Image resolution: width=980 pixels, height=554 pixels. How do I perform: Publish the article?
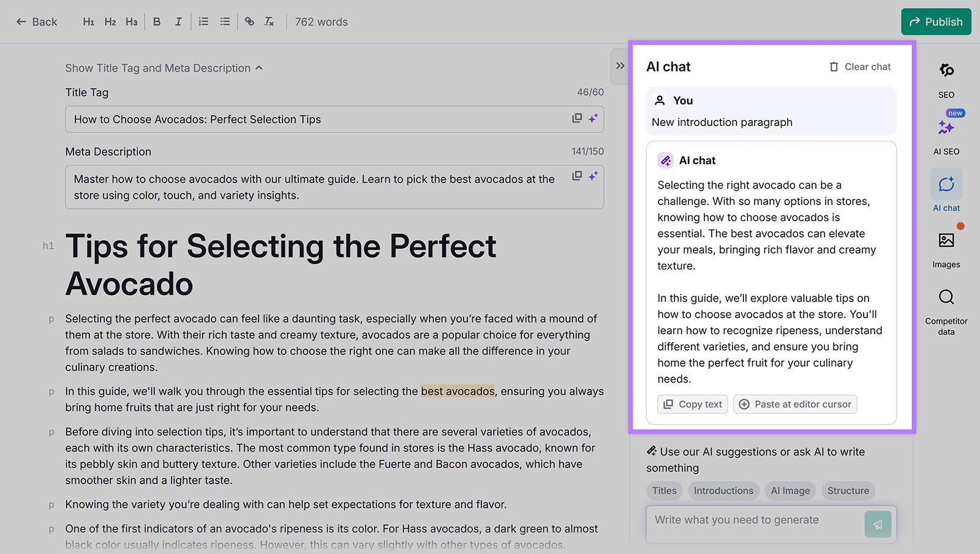pyautogui.click(x=936, y=21)
